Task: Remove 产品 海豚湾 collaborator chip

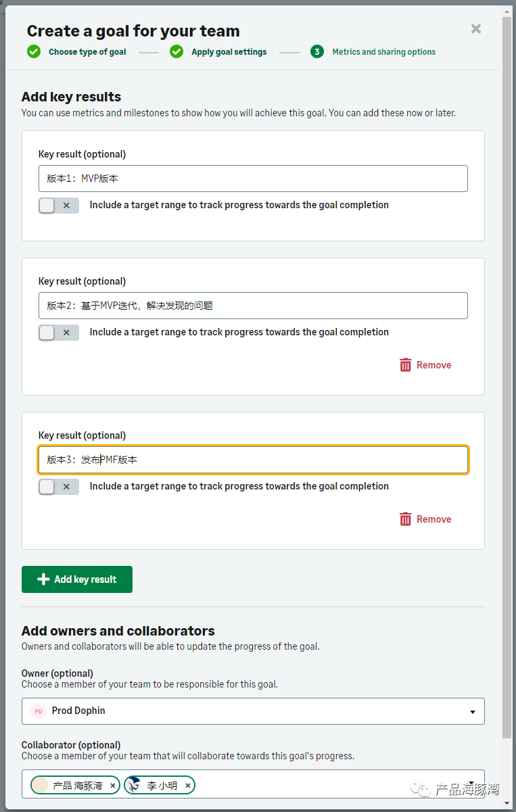Action: click(113, 786)
